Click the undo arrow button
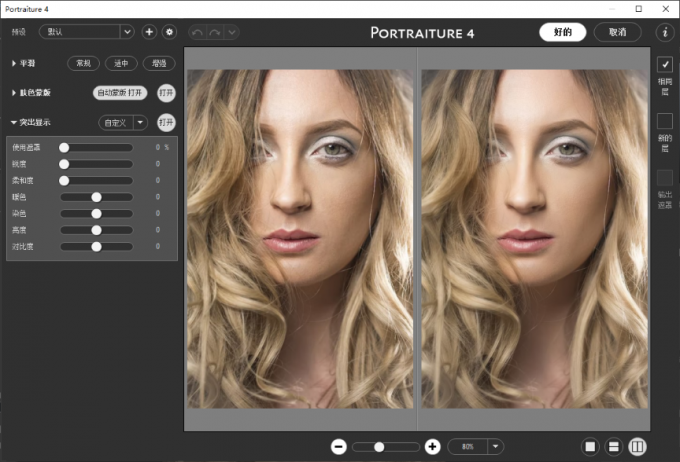 pyautogui.click(x=197, y=32)
